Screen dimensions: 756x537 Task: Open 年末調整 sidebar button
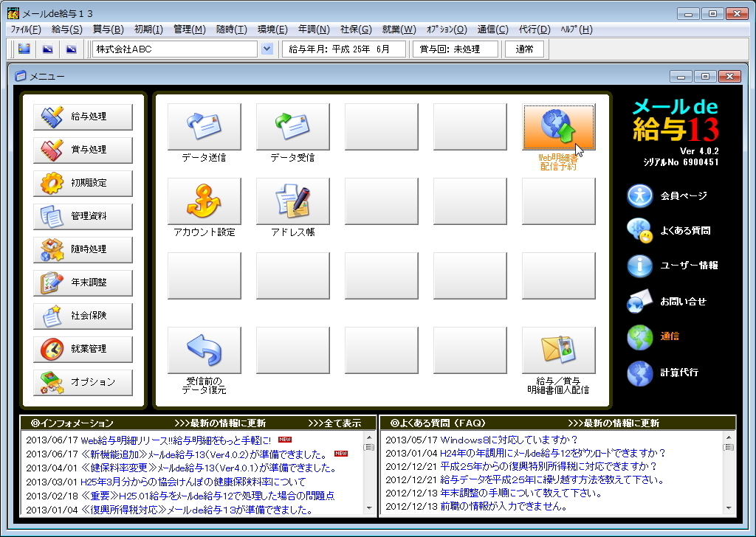point(83,283)
